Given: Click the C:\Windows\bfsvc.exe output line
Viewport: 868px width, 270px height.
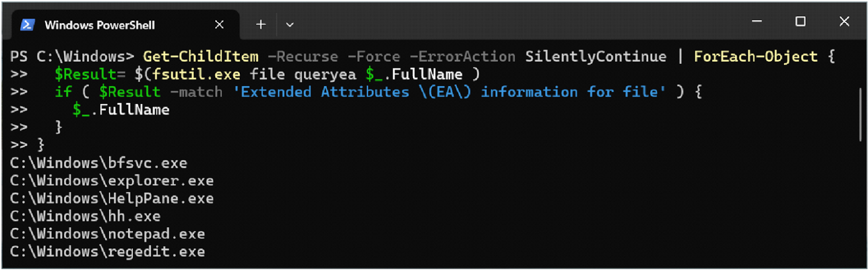Looking at the screenshot, I should 98,163.
